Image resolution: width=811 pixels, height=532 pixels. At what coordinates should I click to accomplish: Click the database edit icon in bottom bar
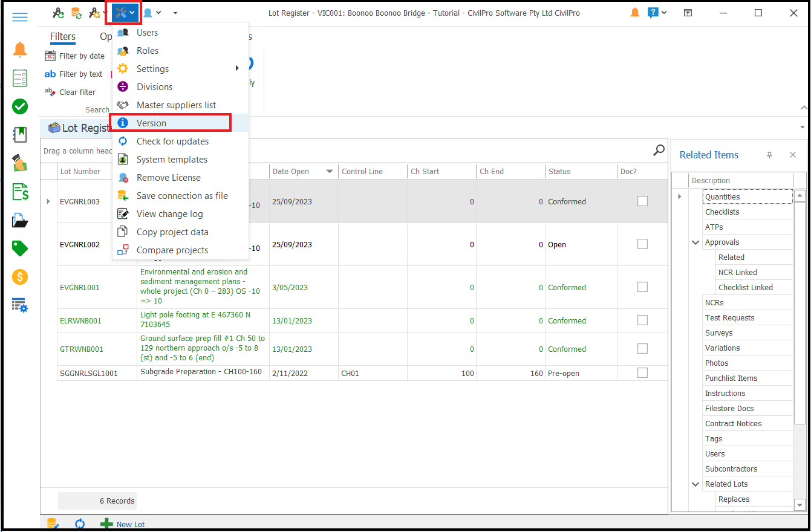coord(53,524)
